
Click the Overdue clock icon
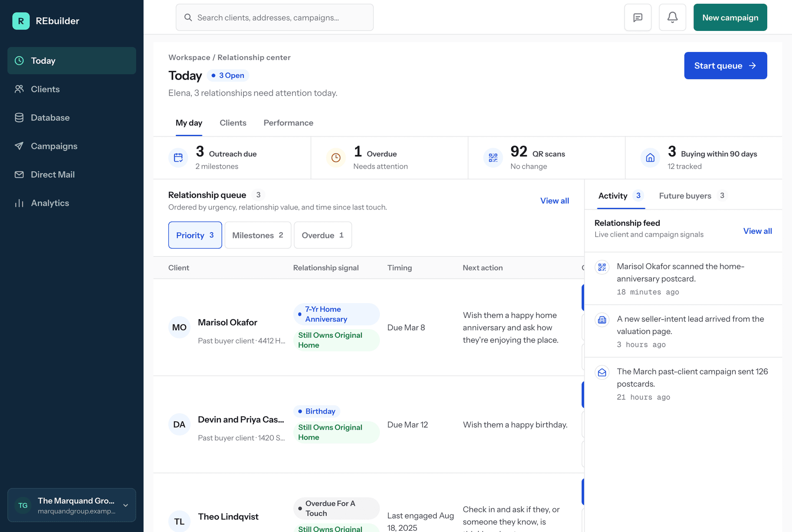336,158
